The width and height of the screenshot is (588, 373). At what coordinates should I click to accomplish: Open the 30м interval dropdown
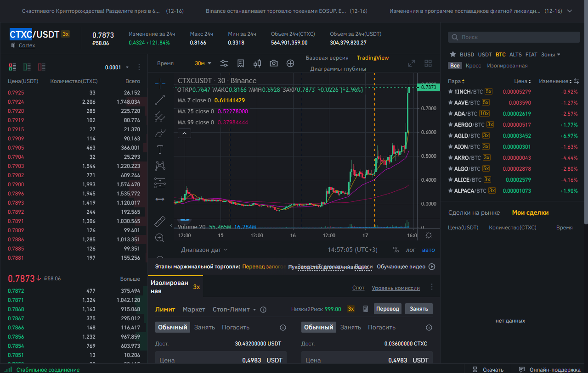[203, 63]
